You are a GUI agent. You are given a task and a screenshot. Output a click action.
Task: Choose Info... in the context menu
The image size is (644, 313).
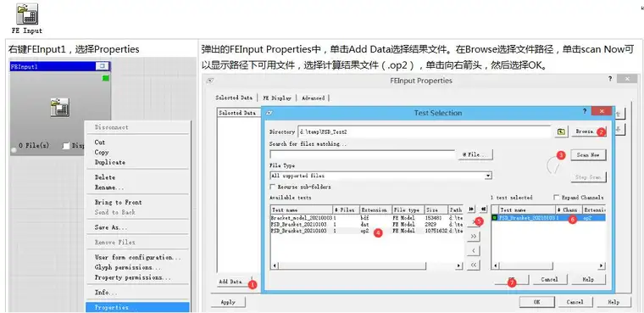(x=138, y=293)
